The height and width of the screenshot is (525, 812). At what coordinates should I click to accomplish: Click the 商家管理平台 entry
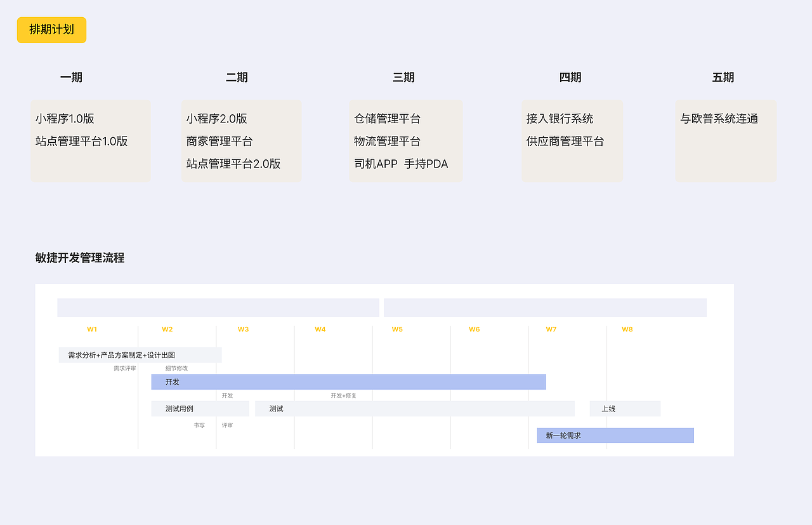point(219,141)
